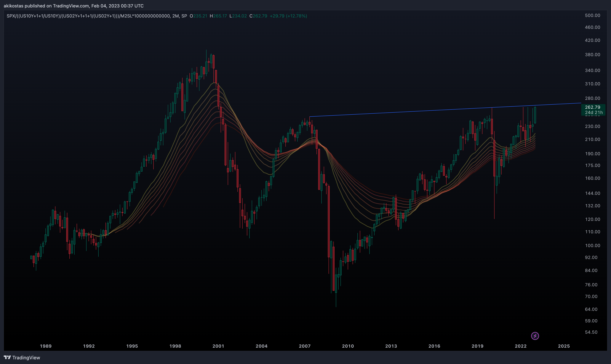The height and width of the screenshot is (364, 611).
Task: Click the 210.00 price axis label
Action: 593,139
